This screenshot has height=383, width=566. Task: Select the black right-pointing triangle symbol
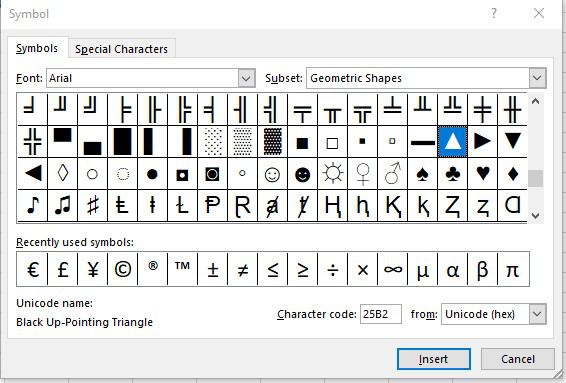482,141
